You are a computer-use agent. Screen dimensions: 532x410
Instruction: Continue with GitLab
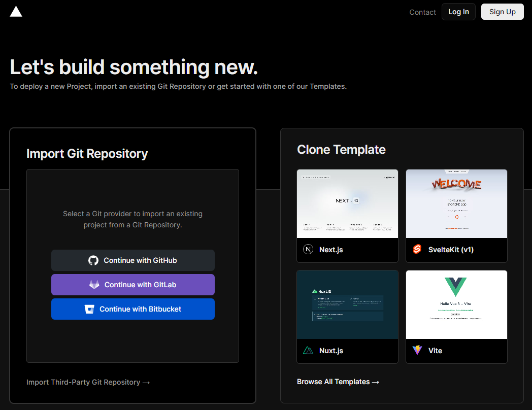click(x=133, y=285)
